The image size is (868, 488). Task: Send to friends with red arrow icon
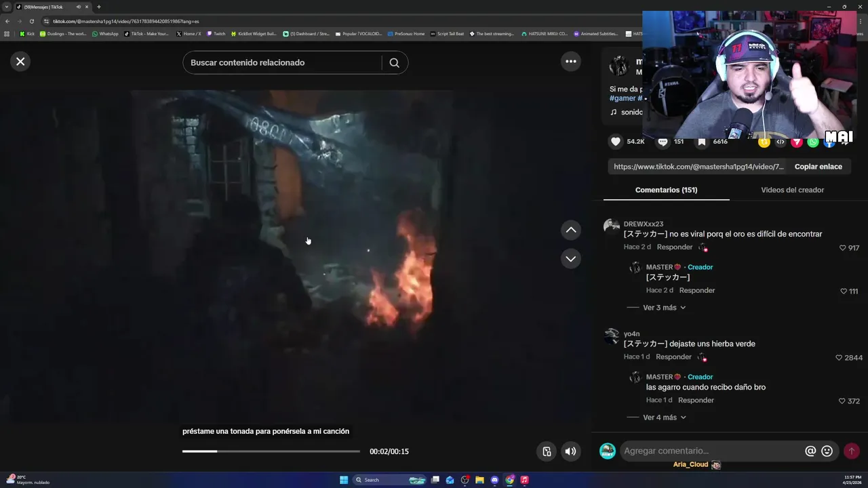tap(797, 142)
